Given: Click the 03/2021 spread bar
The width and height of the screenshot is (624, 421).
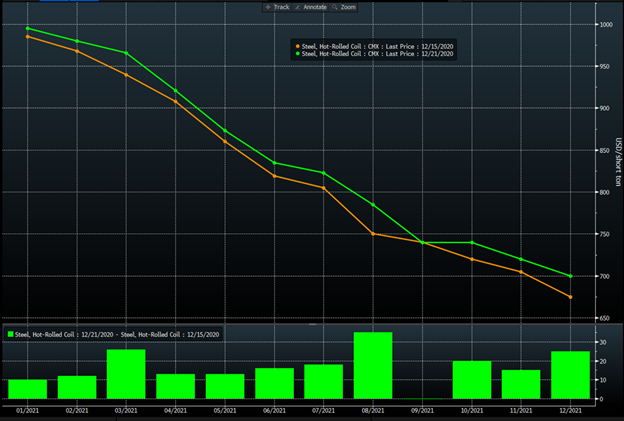Looking at the screenshot, I should 126,374.
